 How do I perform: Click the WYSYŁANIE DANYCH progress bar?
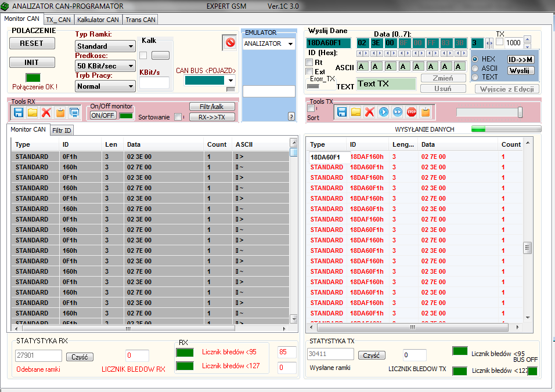tap(506, 129)
